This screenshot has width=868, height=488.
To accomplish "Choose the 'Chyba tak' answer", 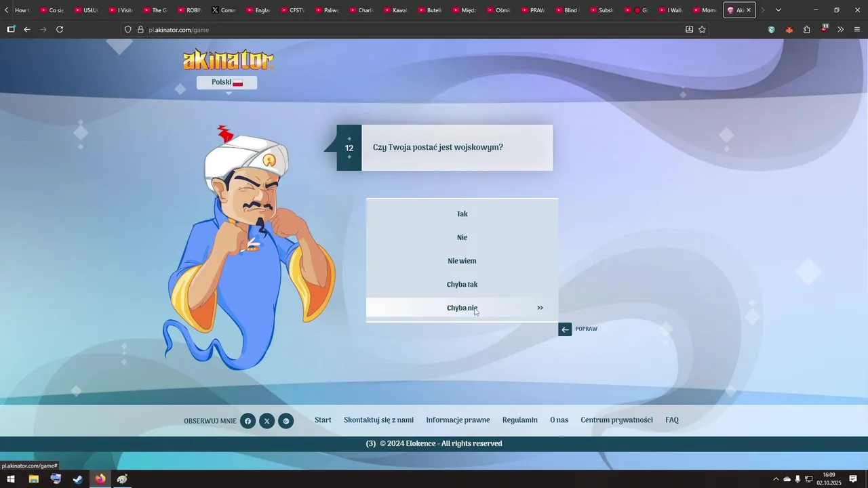I will (462, 285).
